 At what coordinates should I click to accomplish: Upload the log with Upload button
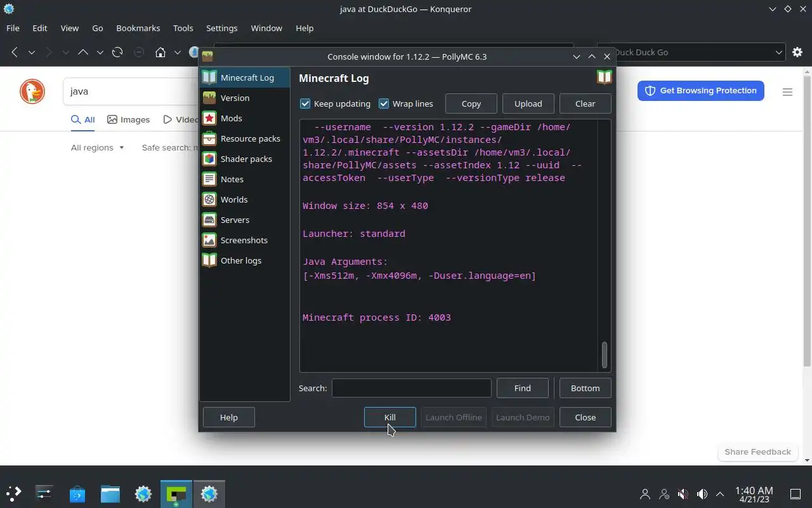(x=528, y=104)
